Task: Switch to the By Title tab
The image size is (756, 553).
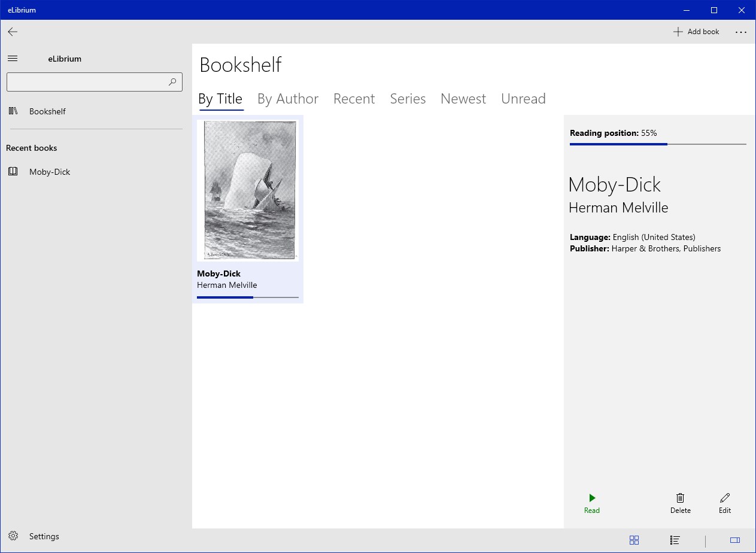Action: point(220,99)
